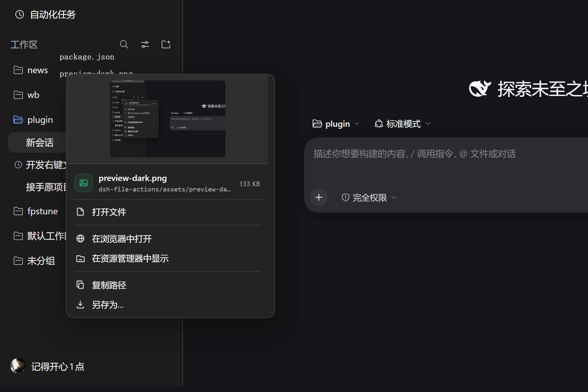This screenshot has width=588, height=392.
Task: Click the wb folder icon
Action: pyautogui.click(x=18, y=95)
